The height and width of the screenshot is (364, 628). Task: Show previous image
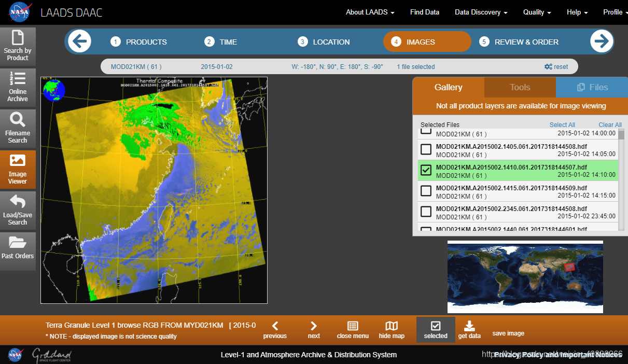(x=275, y=330)
